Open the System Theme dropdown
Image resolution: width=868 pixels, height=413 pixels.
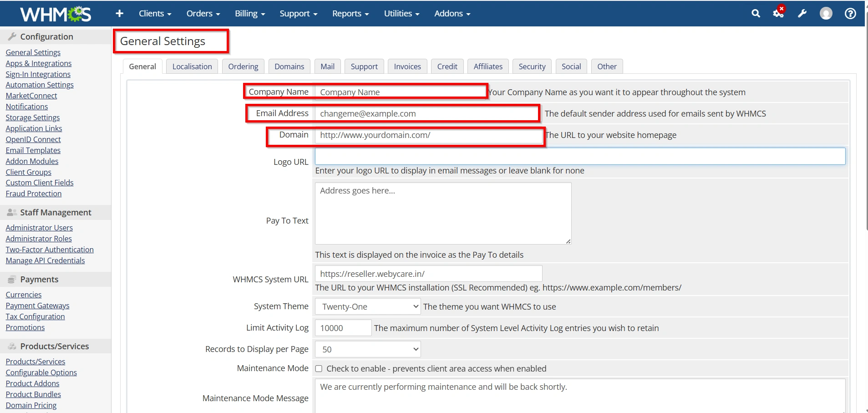(368, 306)
